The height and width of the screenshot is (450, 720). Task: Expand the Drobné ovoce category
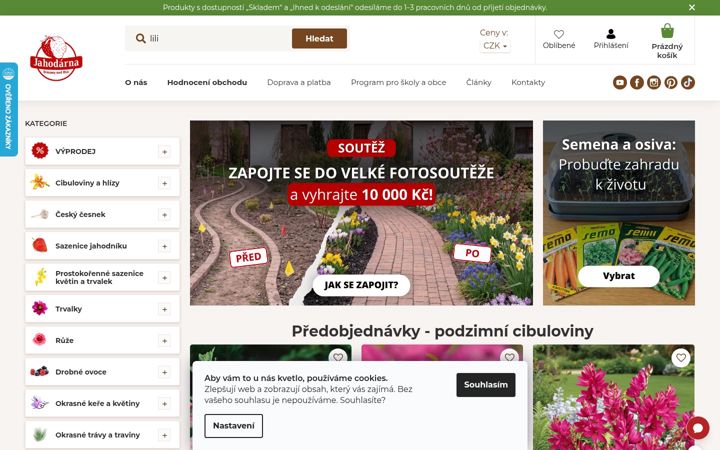164,372
